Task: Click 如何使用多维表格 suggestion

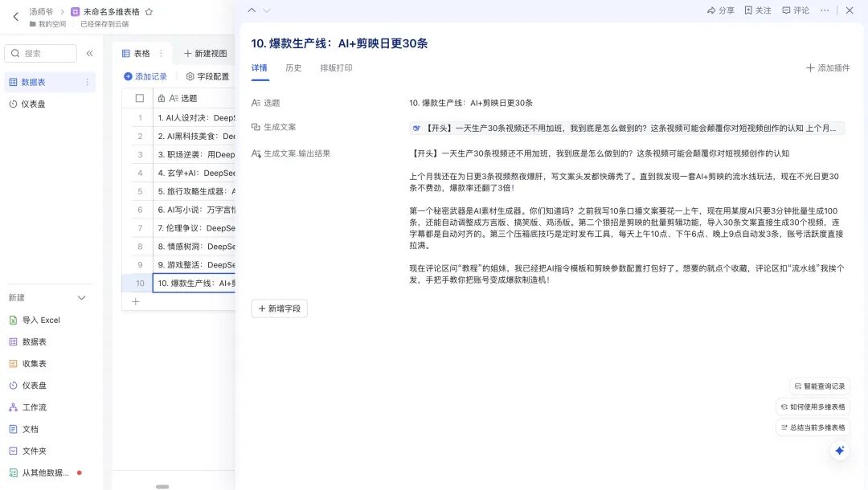Action: coord(813,406)
